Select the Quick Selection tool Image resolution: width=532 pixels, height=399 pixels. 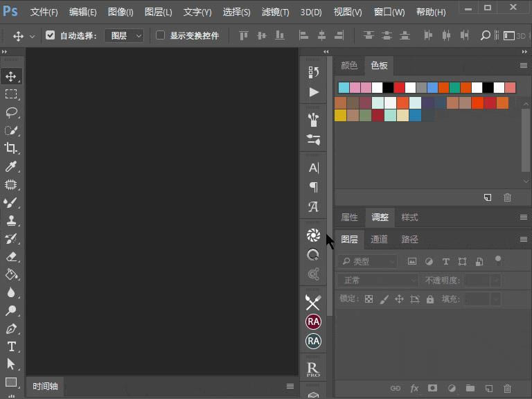11,131
